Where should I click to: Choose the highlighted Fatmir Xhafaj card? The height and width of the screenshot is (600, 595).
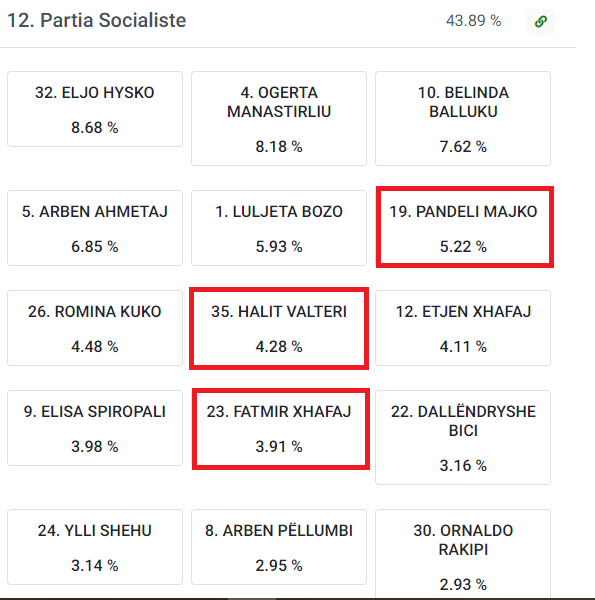point(280,429)
